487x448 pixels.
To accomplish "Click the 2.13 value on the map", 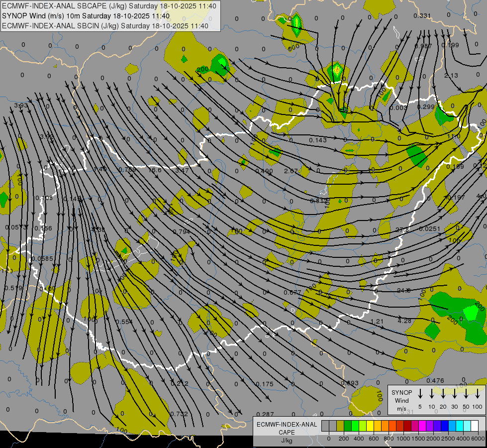I will tap(451, 75).
